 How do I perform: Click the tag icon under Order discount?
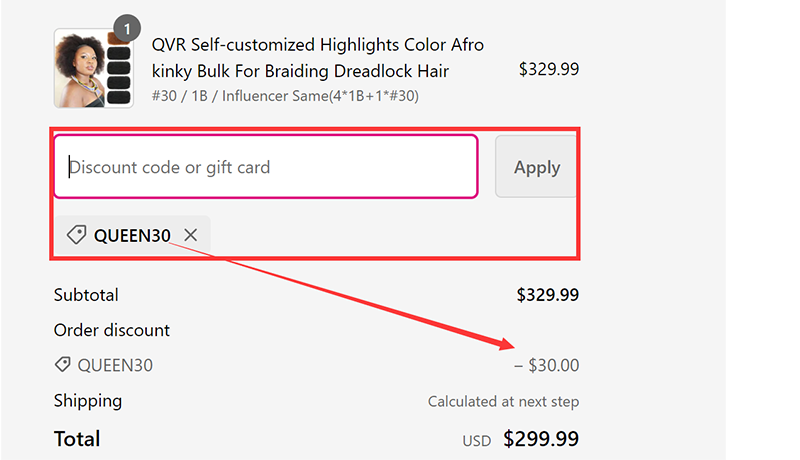[x=63, y=365]
